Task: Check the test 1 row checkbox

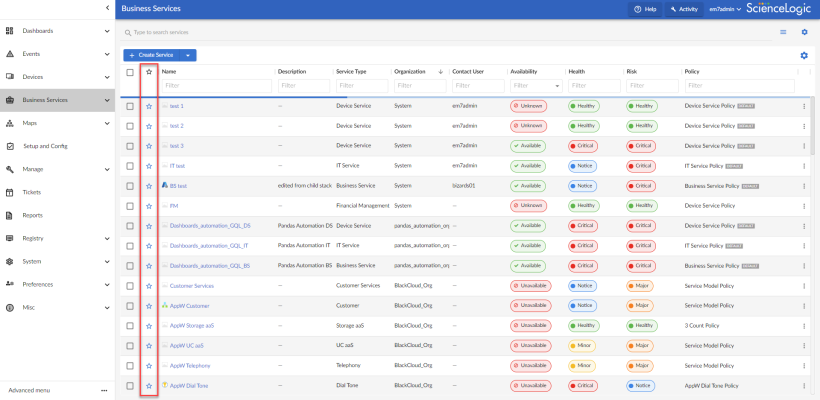Action: pos(130,106)
